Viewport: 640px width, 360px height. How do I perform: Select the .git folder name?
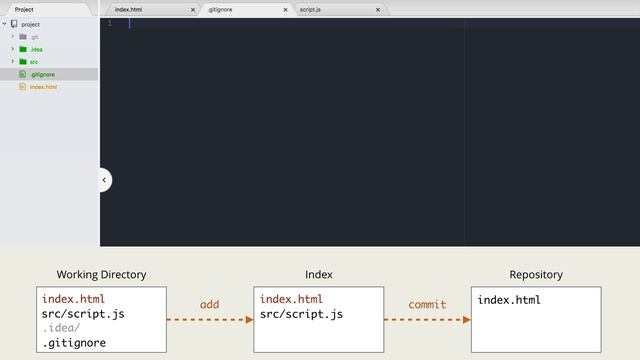tap(35, 37)
